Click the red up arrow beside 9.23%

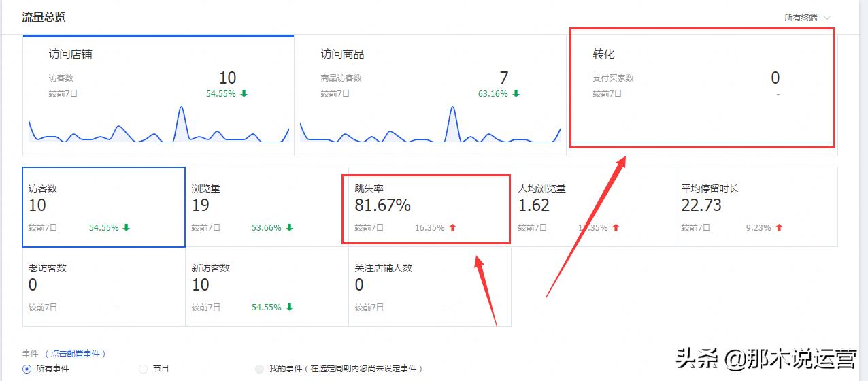point(779,228)
